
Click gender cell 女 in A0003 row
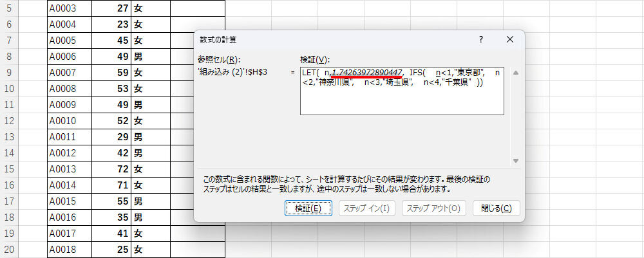pyautogui.click(x=150, y=8)
